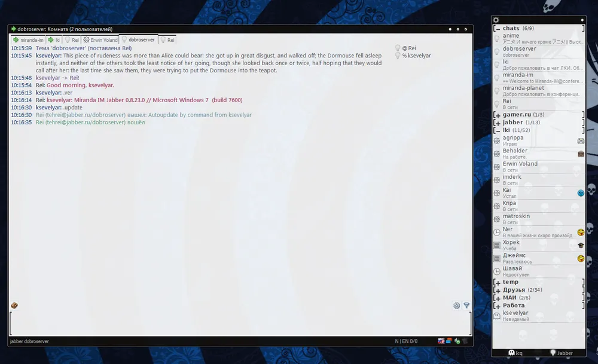The height and width of the screenshot is (364, 598).
Task: Collapse the lki group
Action: tap(497, 130)
